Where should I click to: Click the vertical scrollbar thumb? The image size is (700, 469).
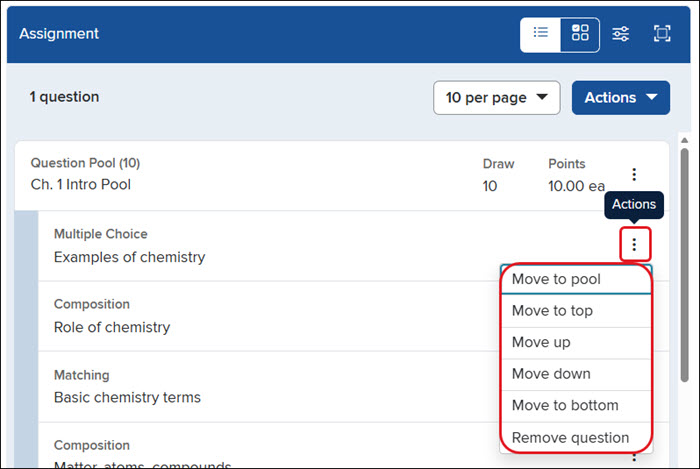tap(684, 265)
